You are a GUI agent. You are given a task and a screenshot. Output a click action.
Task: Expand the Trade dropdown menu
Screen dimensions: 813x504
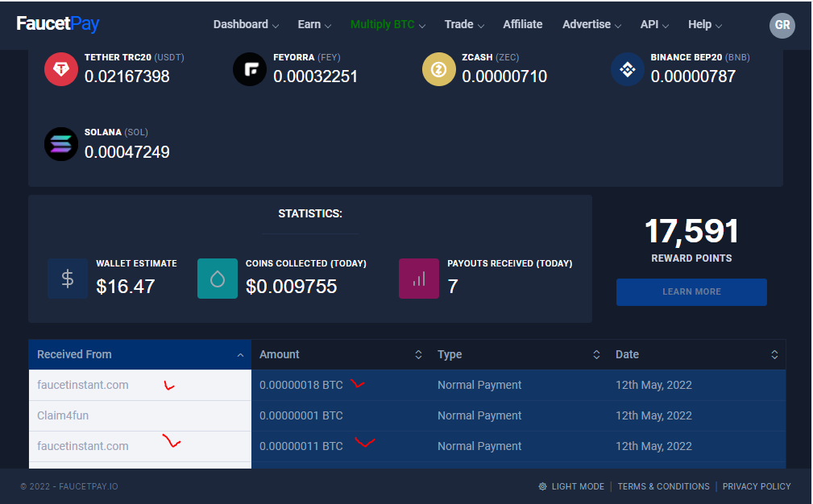[464, 24]
